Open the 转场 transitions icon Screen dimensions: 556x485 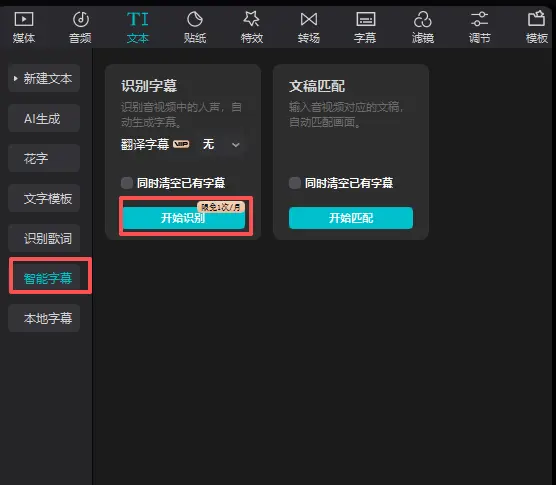pyautogui.click(x=308, y=19)
